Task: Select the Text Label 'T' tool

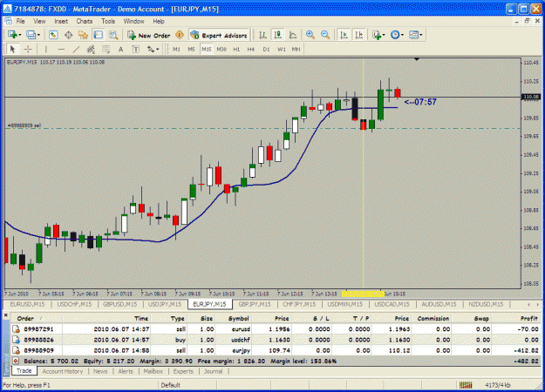Action: coord(135,50)
